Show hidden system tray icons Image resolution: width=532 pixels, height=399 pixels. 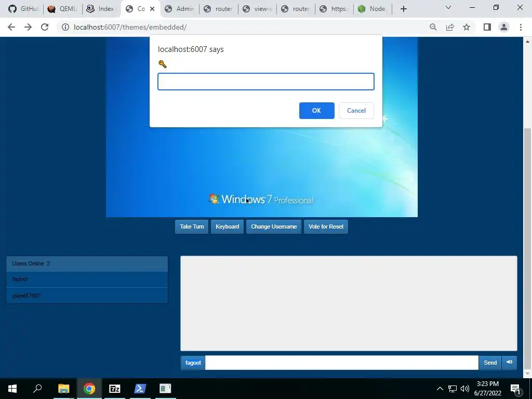point(440,389)
